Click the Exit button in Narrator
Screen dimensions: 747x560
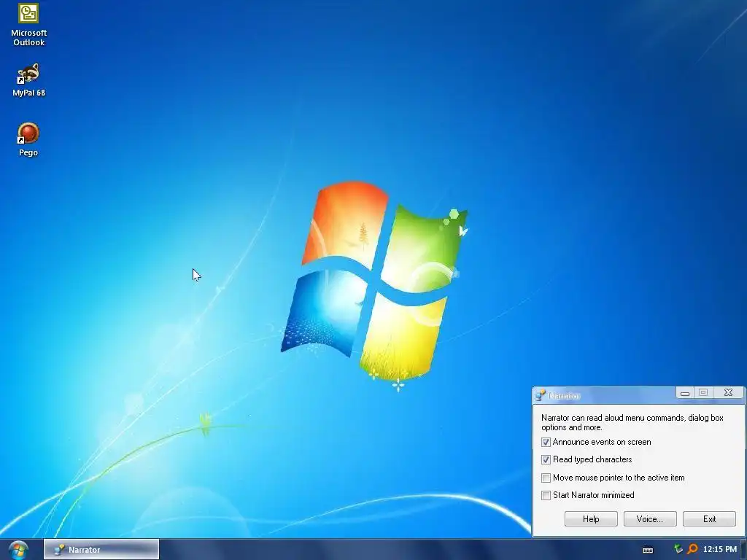[x=709, y=519]
